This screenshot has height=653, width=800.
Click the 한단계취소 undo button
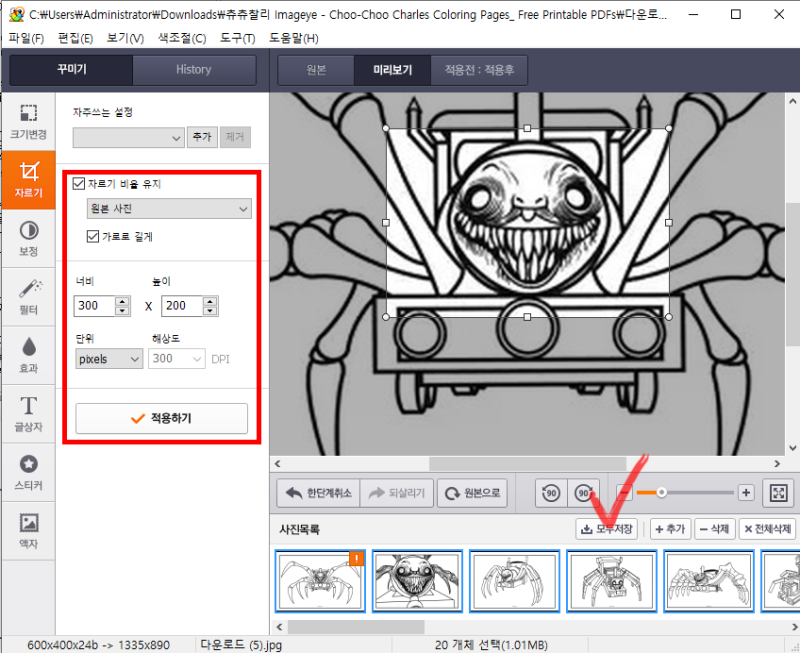click(x=318, y=493)
